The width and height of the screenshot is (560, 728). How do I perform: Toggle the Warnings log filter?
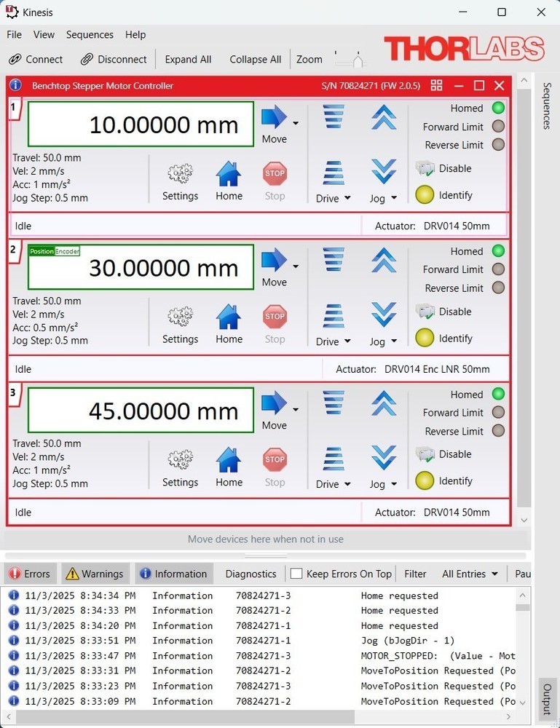95,574
